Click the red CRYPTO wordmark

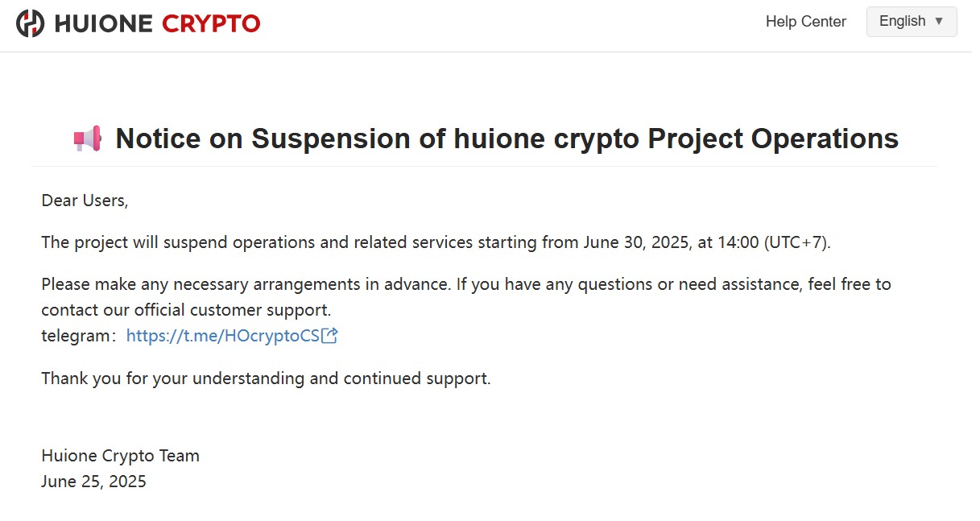click(x=211, y=23)
